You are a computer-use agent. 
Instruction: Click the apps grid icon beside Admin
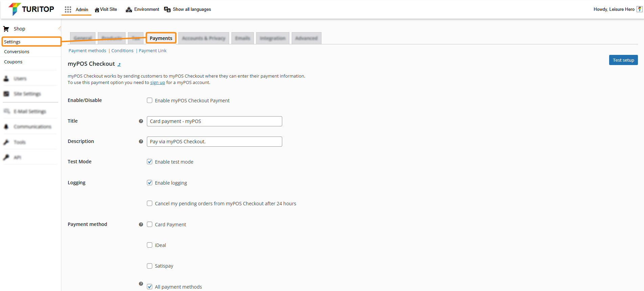tap(68, 9)
